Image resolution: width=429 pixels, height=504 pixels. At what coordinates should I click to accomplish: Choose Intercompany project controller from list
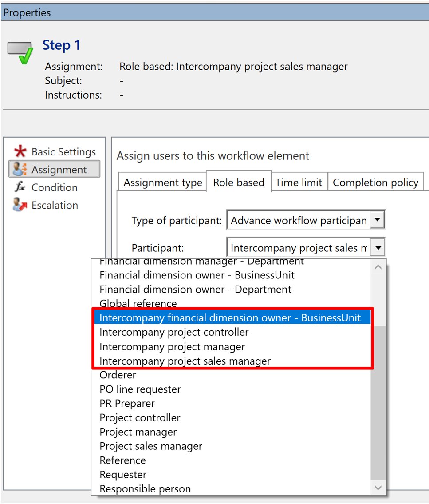[174, 333]
